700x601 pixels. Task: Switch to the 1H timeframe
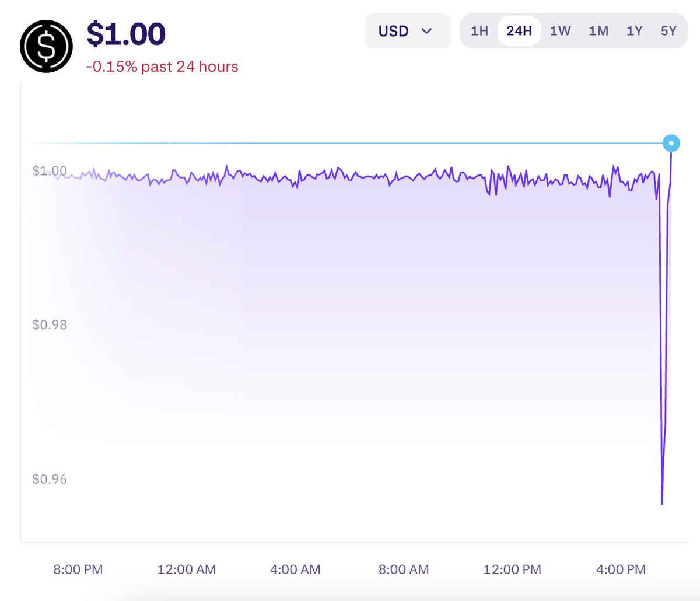[479, 32]
